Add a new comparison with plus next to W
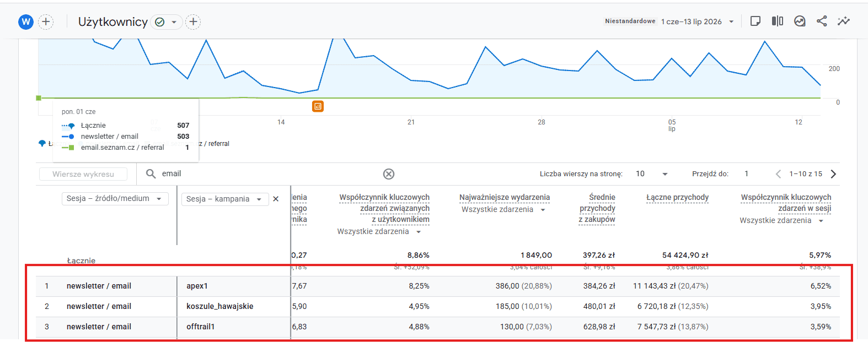This screenshot has height=342, width=868. pos(46,22)
